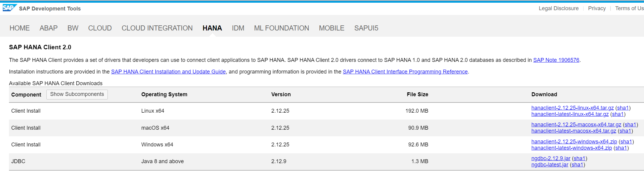
Task: Open sha1 for hanaclient-latest-macosx-x64.tar.gz
Action: click(625, 131)
